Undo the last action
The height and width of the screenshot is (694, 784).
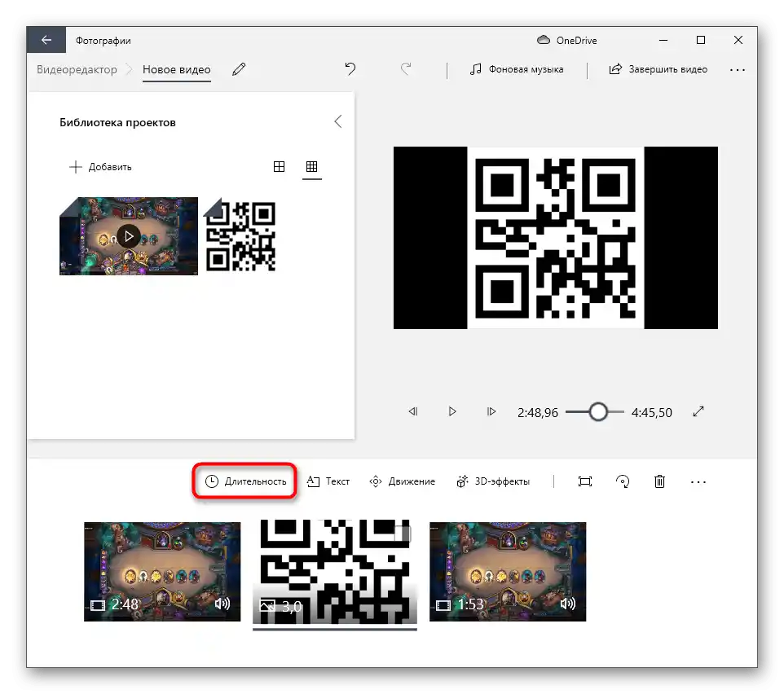tap(350, 68)
